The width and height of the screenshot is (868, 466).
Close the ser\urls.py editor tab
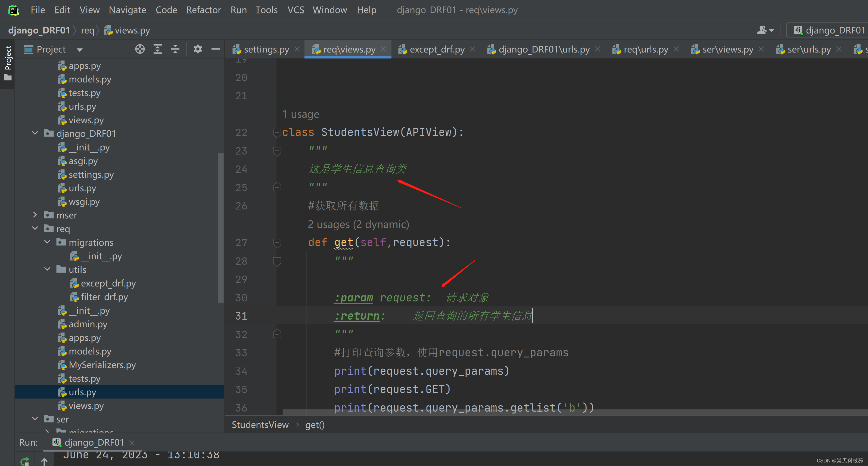pos(839,49)
